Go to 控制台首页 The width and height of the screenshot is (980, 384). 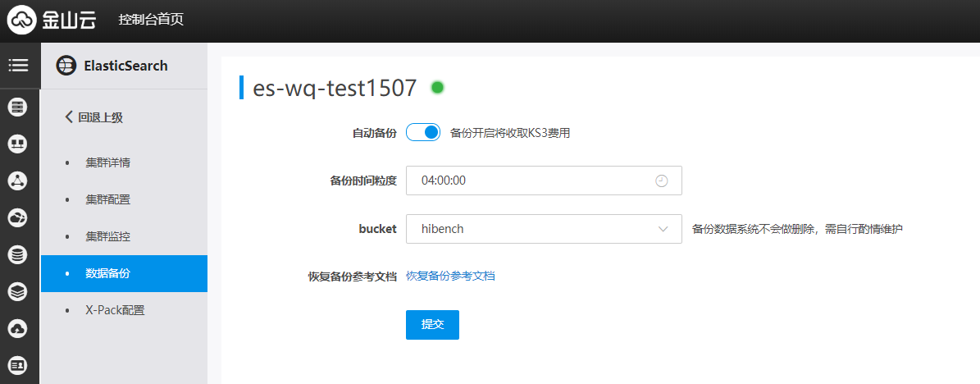(151, 20)
